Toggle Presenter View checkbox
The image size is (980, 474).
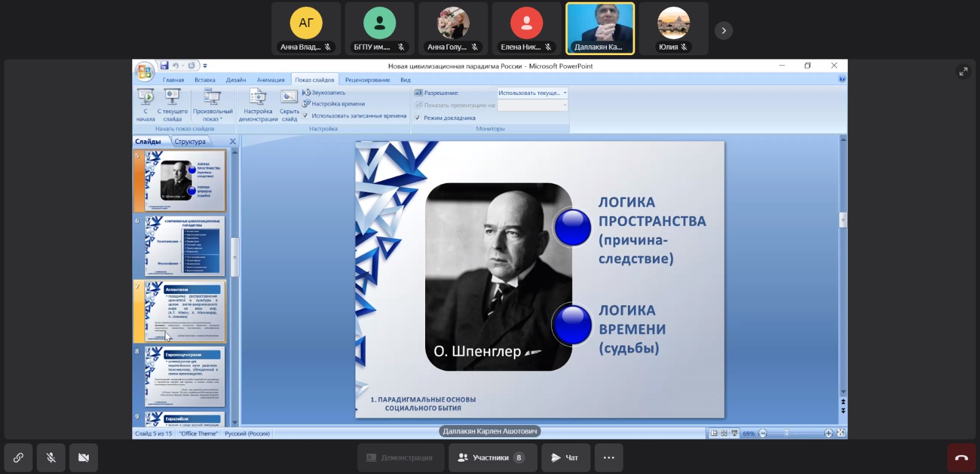418,118
